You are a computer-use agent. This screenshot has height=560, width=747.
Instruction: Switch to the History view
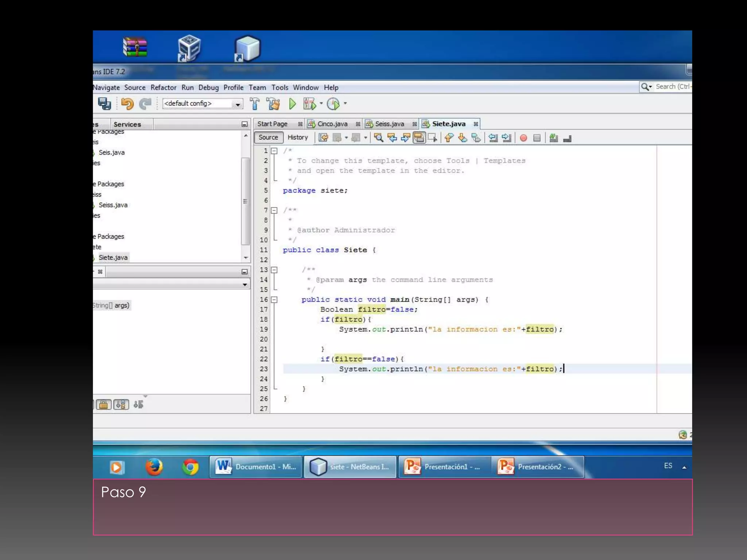[x=298, y=137]
